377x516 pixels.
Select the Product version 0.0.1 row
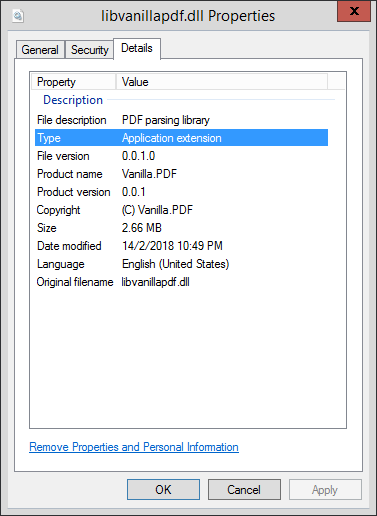[x=181, y=192]
